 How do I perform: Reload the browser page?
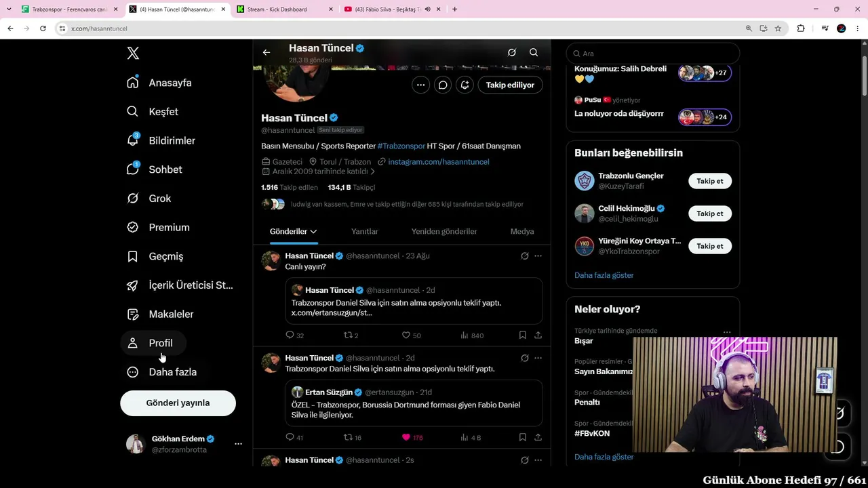[43, 28]
